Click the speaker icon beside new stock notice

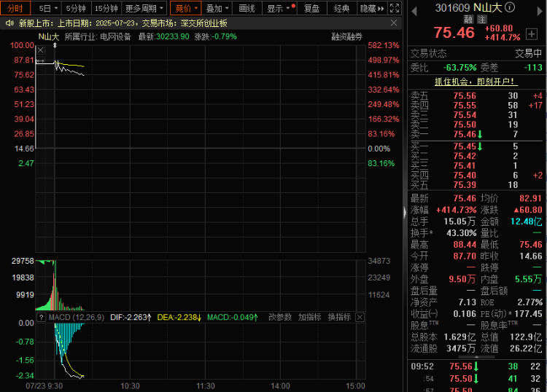tap(9, 23)
